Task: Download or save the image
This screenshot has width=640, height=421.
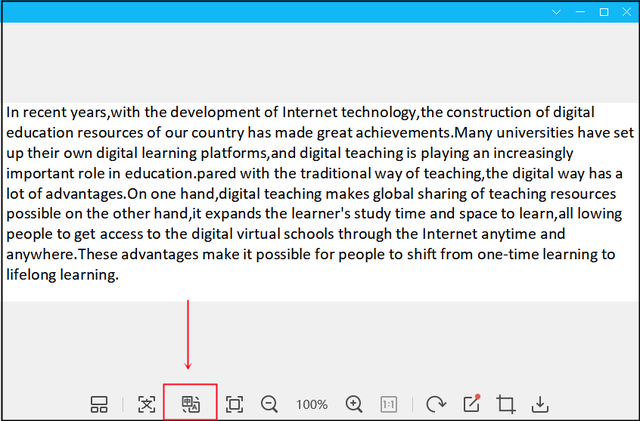Action: (x=540, y=404)
